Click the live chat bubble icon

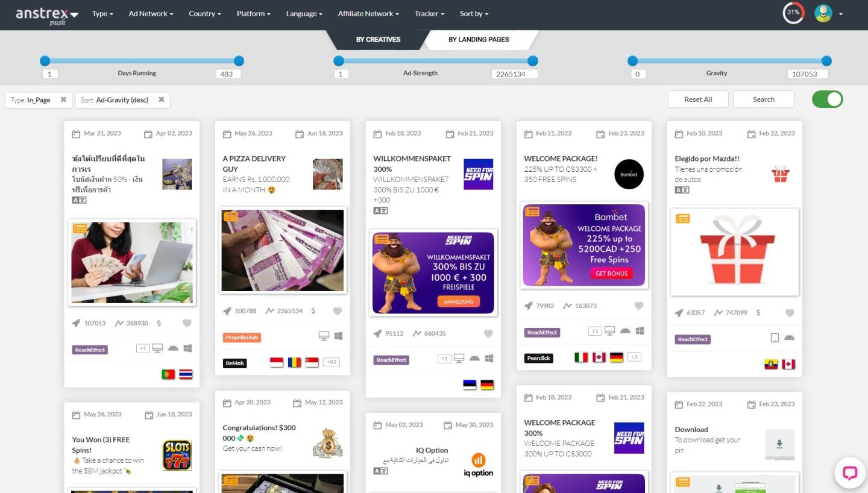(x=849, y=473)
